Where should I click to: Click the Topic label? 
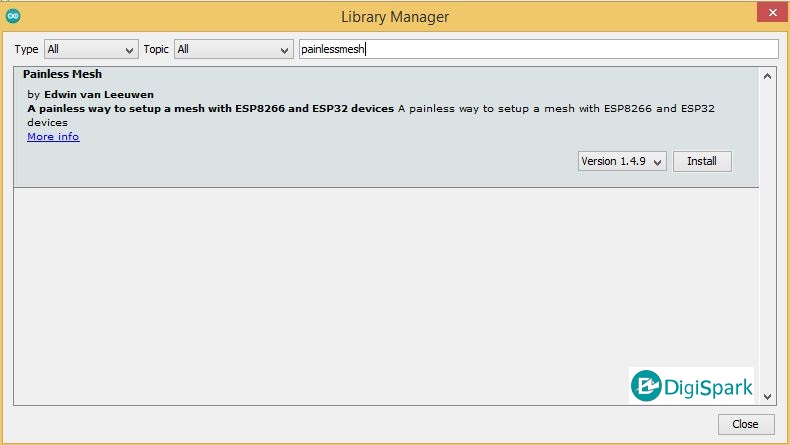point(156,49)
